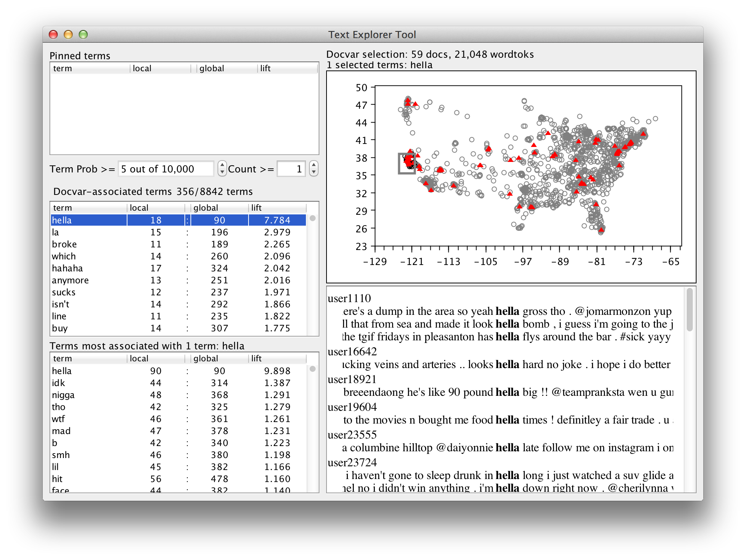Select 'tho' in hella-associated terms
The image size is (746, 560).
[178, 407]
